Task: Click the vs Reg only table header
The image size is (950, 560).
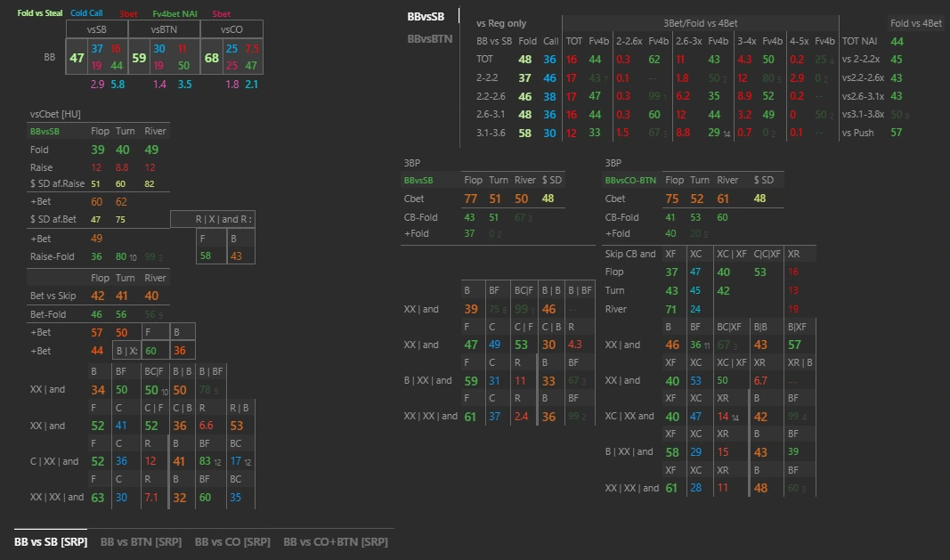Action: click(501, 23)
